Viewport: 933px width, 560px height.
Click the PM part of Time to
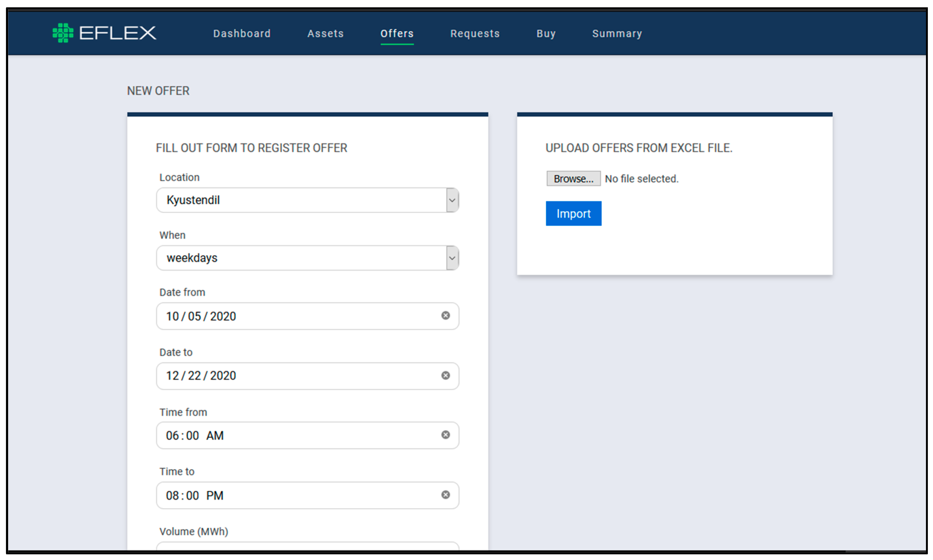tap(214, 496)
